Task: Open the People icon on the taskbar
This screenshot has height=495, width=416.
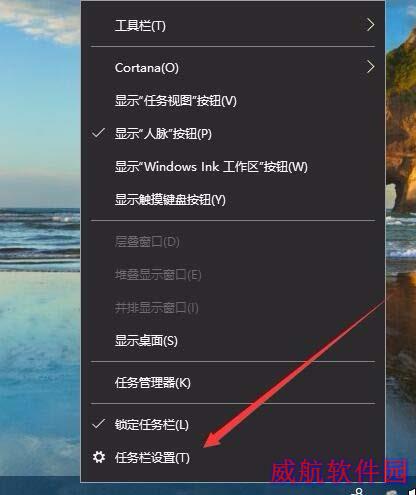Action: pyautogui.click(x=358, y=491)
